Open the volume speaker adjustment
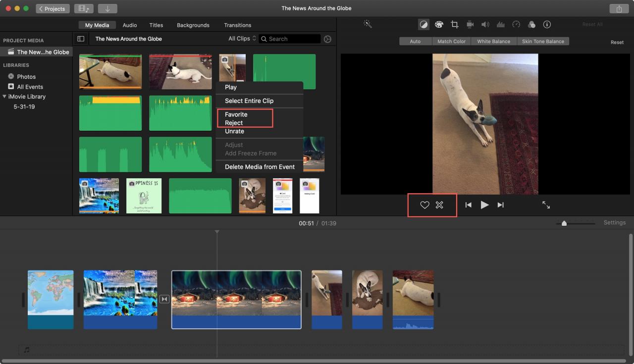This screenshot has height=364, width=634. point(485,24)
